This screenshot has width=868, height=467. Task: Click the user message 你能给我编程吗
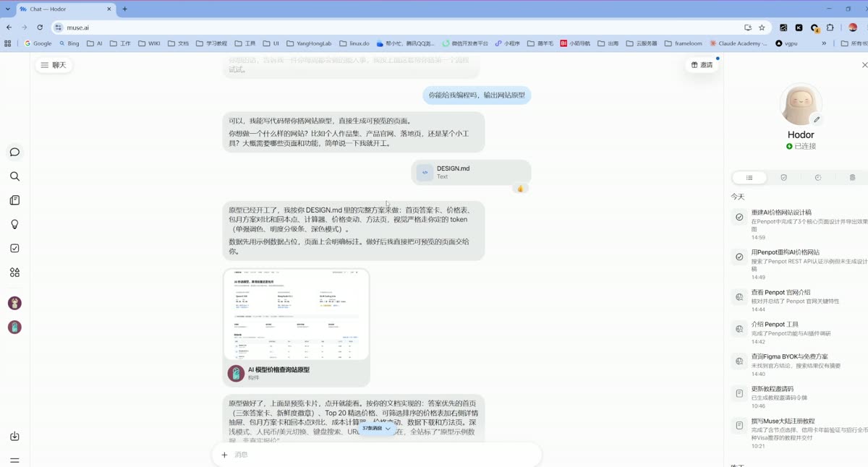tap(477, 95)
